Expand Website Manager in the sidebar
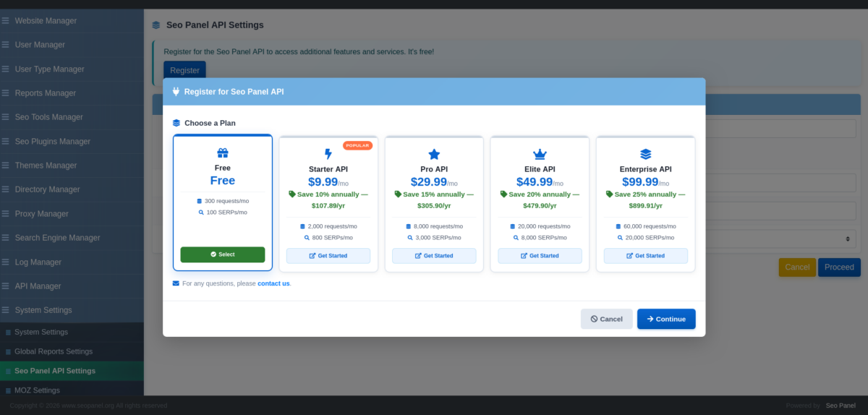This screenshot has width=868, height=415. 72,20
